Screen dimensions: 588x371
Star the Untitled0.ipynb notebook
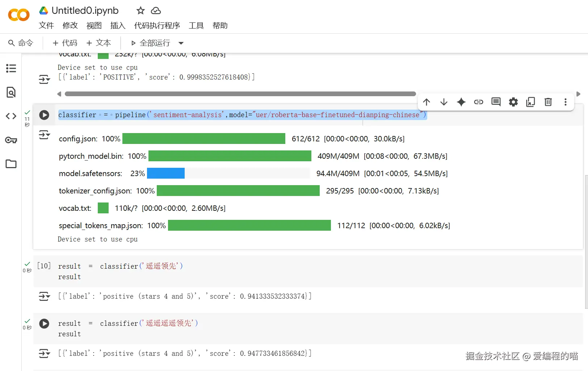point(140,11)
